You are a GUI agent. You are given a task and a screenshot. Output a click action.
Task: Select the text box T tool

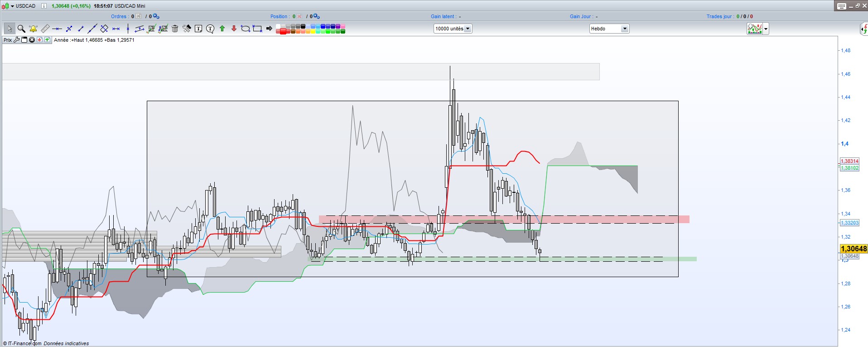pyautogui.click(x=198, y=29)
